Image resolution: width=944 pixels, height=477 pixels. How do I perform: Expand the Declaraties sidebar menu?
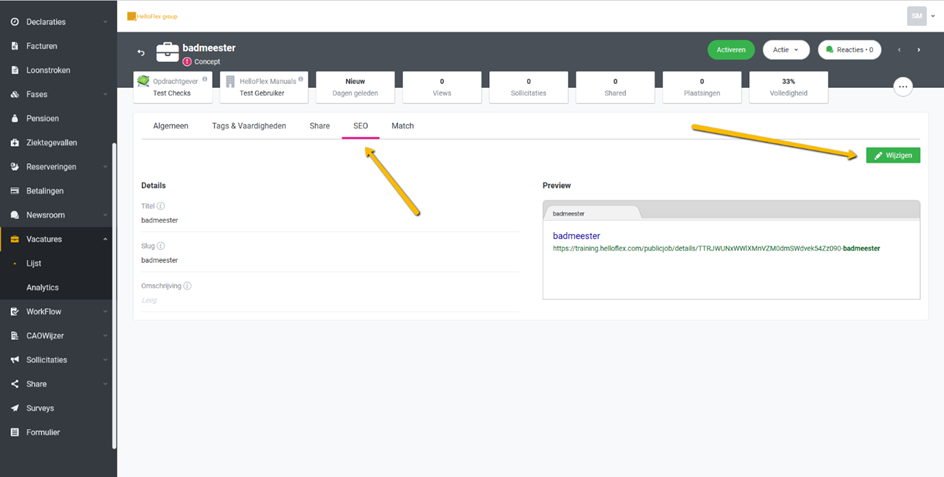tap(58, 22)
